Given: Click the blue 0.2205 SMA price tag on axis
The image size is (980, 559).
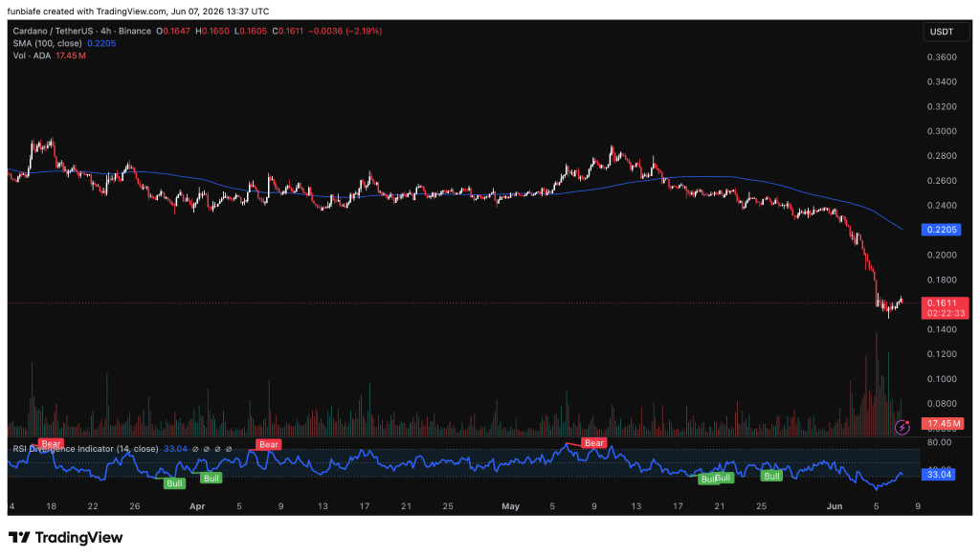Looking at the screenshot, I should (x=942, y=230).
